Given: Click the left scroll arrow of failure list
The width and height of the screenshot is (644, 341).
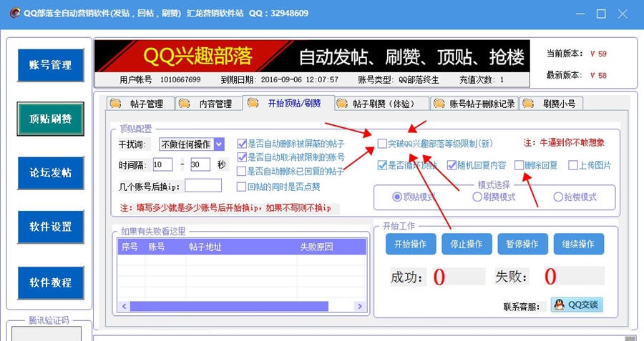Looking at the screenshot, I should pos(124,306).
